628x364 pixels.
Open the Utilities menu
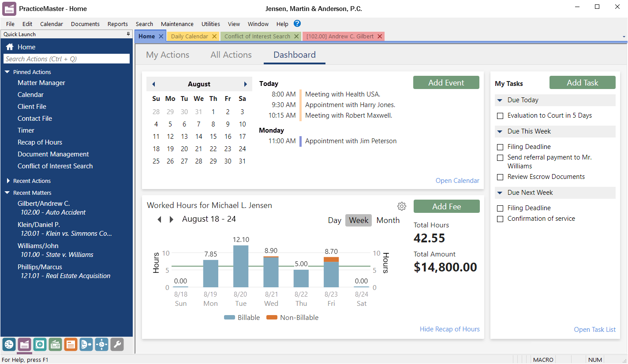pos(211,24)
